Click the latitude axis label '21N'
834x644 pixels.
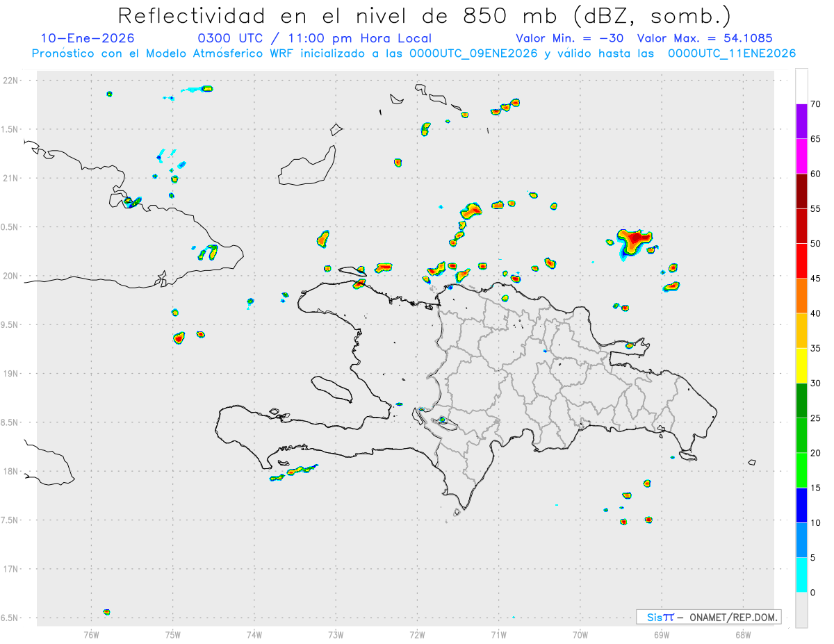12,178
